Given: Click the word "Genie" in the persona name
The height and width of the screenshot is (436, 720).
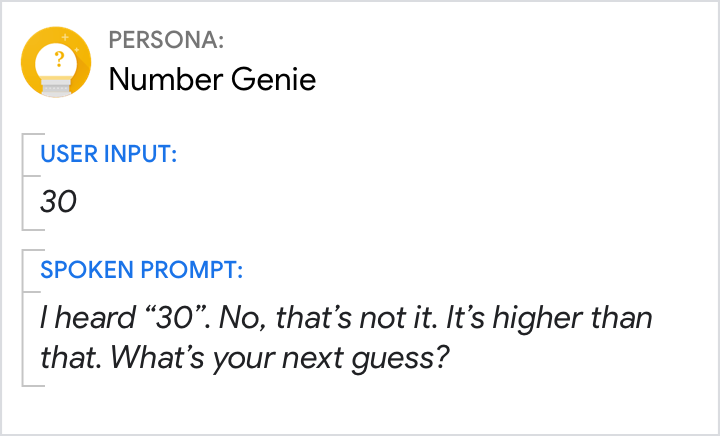Looking at the screenshot, I should pyautogui.click(x=278, y=79).
